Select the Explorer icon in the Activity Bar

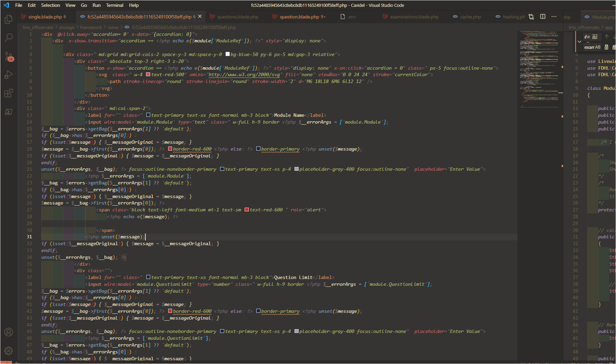click(7, 19)
